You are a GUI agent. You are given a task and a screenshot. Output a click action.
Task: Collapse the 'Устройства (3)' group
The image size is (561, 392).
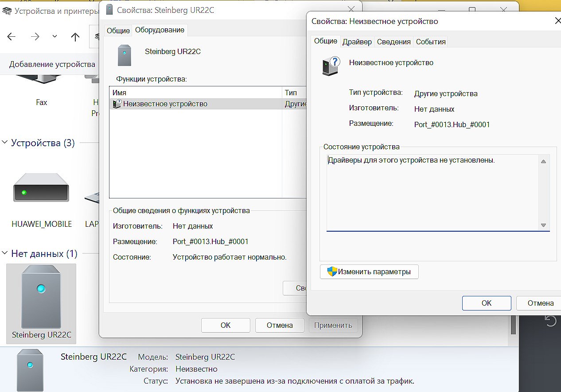pyautogui.click(x=5, y=143)
